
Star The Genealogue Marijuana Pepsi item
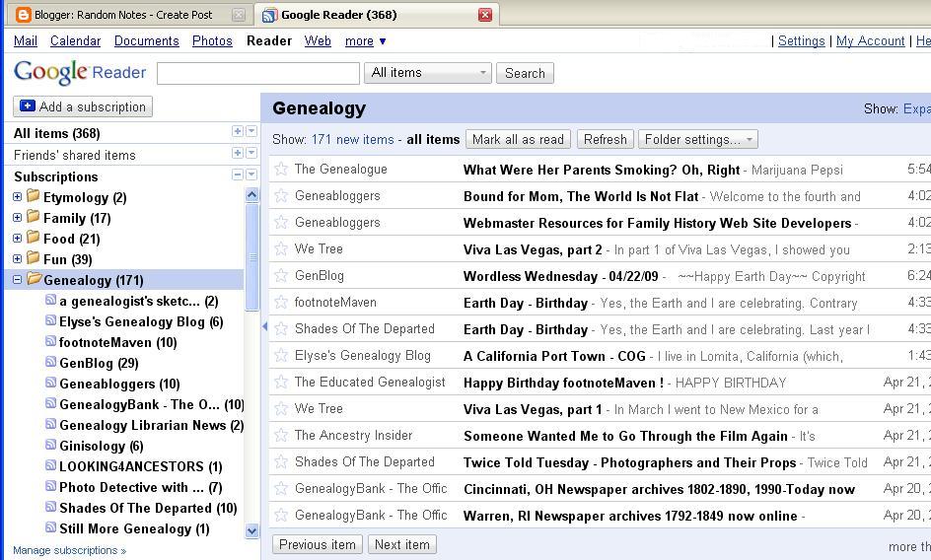click(281, 170)
